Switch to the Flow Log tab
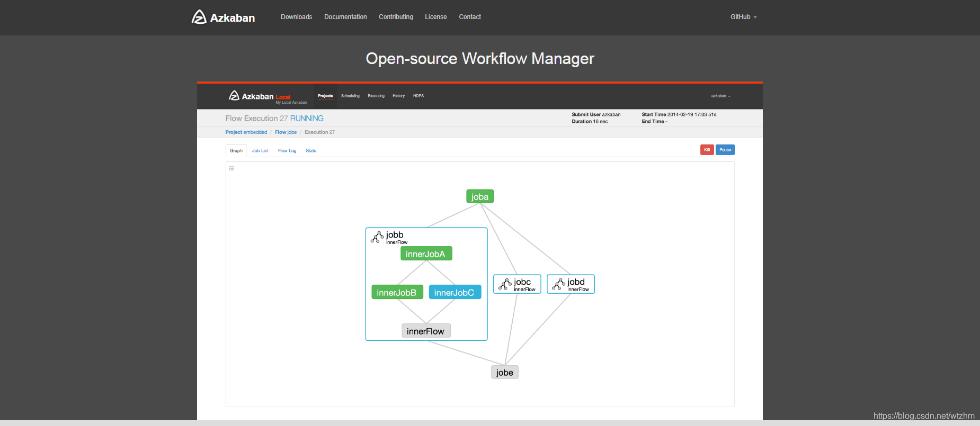Image resolution: width=980 pixels, height=426 pixels. pyautogui.click(x=287, y=151)
